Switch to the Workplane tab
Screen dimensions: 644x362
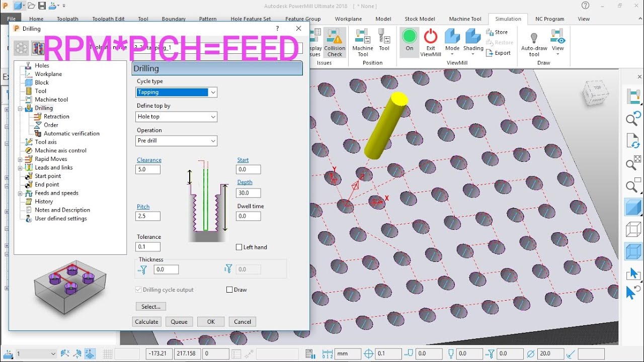(348, 19)
